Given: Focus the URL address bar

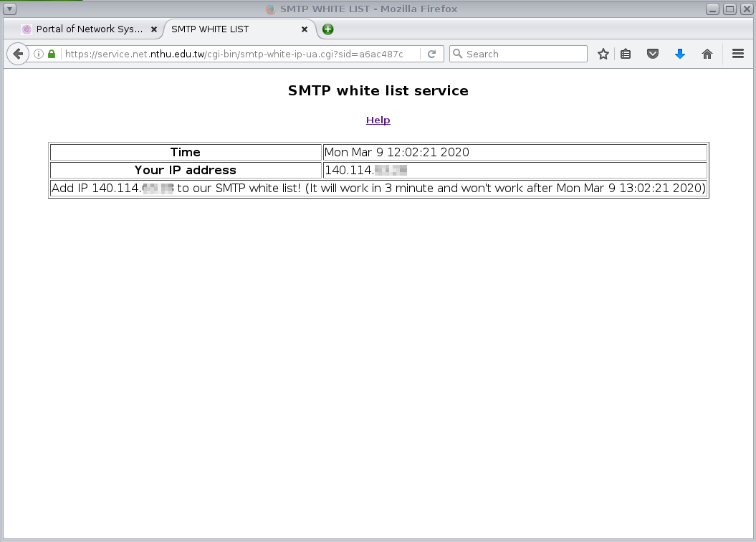Looking at the screenshot, I should (236, 54).
